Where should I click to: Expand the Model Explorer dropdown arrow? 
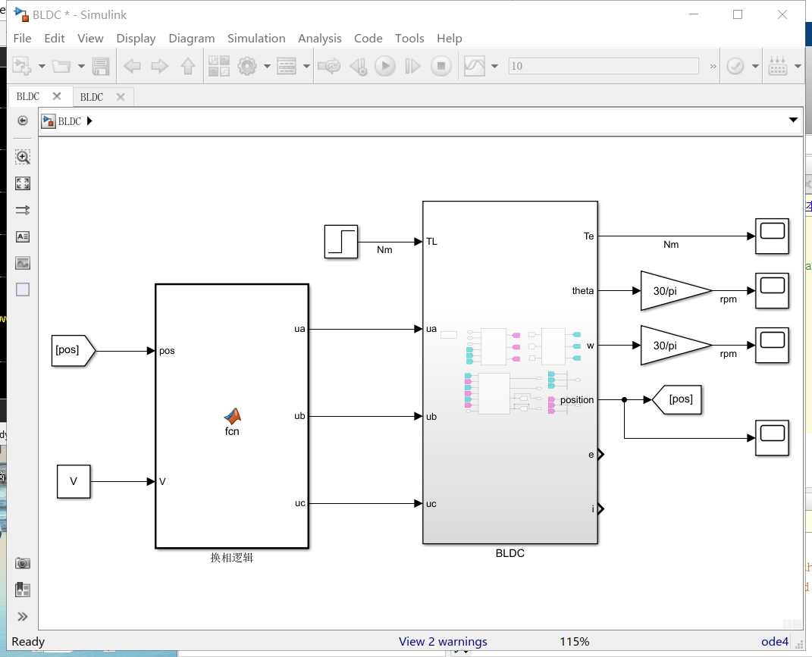coord(306,66)
